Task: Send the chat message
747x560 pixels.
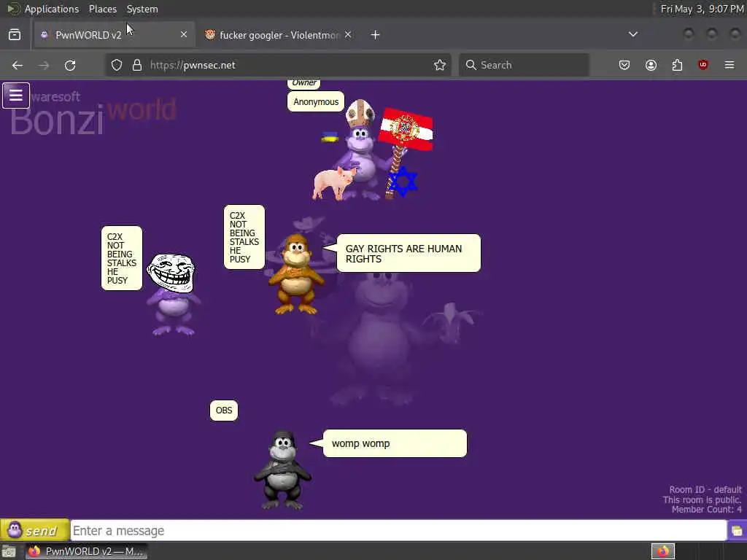Action: click(35, 530)
